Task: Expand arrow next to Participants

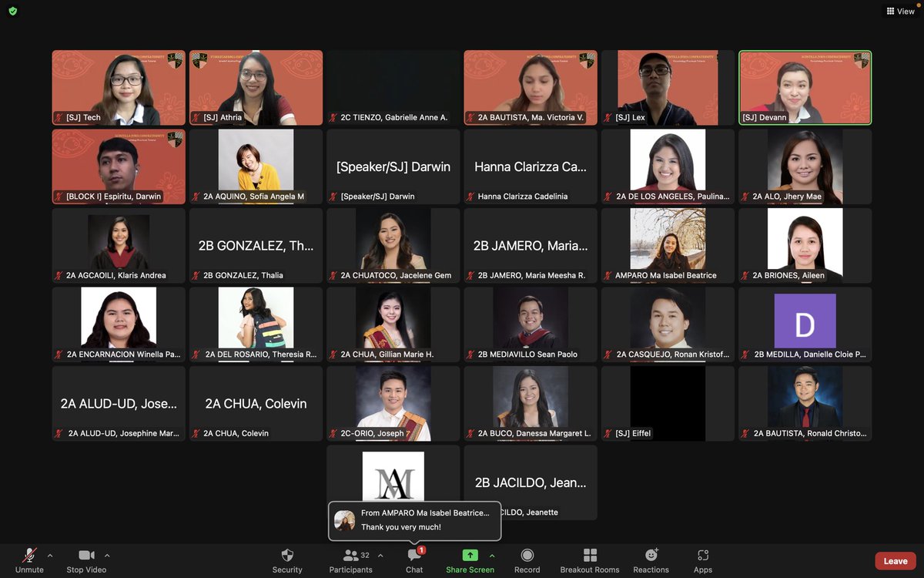Action: pyautogui.click(x=380, y=555)
